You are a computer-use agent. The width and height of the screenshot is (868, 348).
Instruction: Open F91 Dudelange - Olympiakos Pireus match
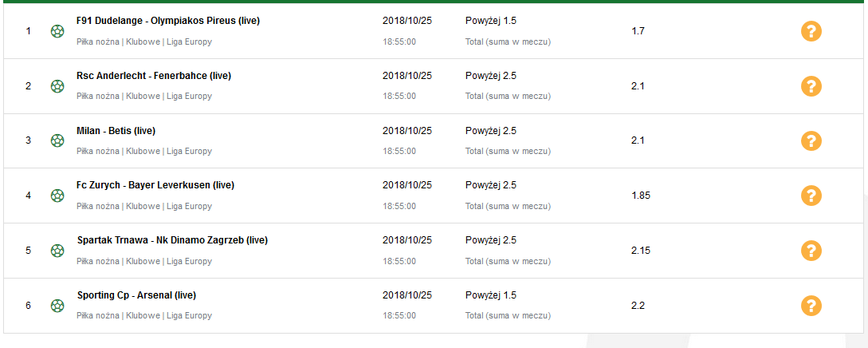pos(167,21)
